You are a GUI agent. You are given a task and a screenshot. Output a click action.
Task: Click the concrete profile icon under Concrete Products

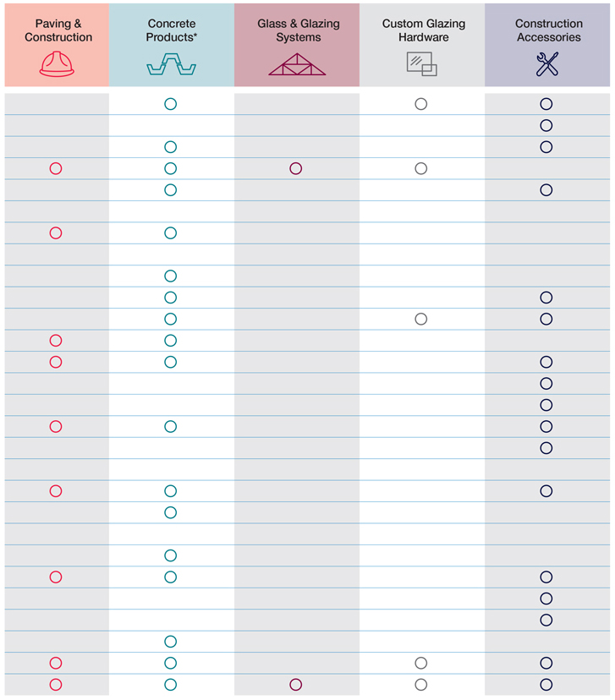coord(170,64)
